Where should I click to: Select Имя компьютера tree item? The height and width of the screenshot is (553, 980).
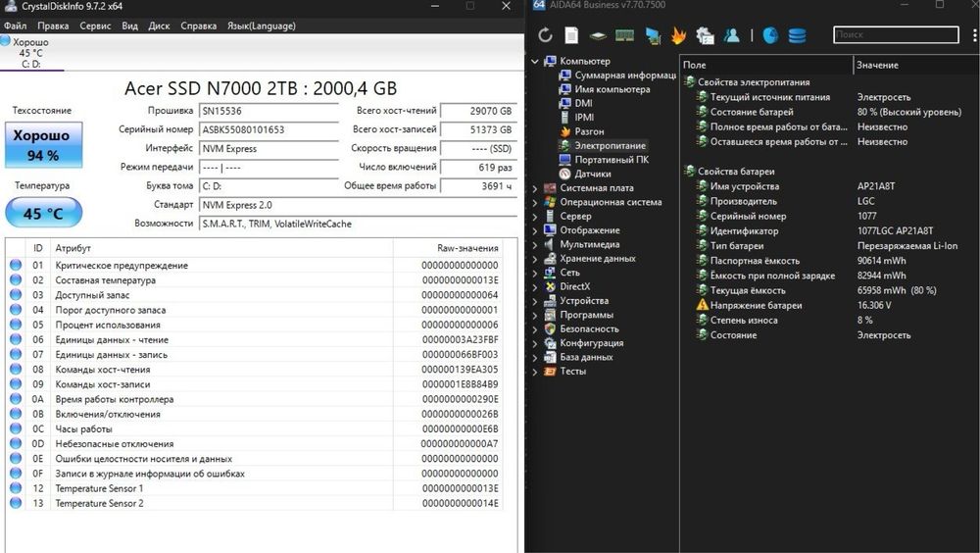pyautogui.click(x=605, y=89)
